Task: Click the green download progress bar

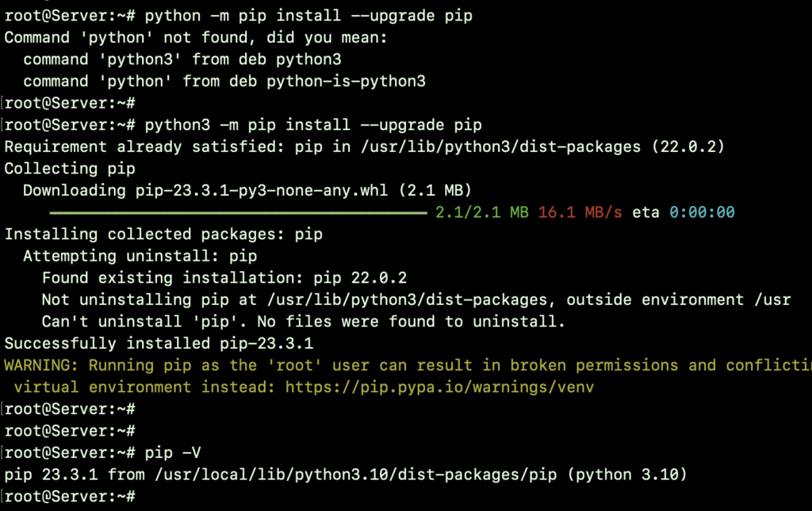Action: 238,212
